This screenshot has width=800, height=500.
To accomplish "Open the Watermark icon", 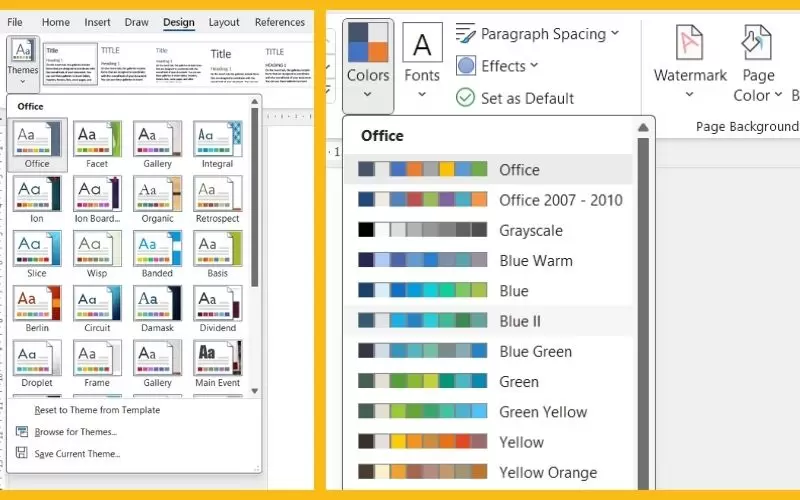I will [689, 42].
